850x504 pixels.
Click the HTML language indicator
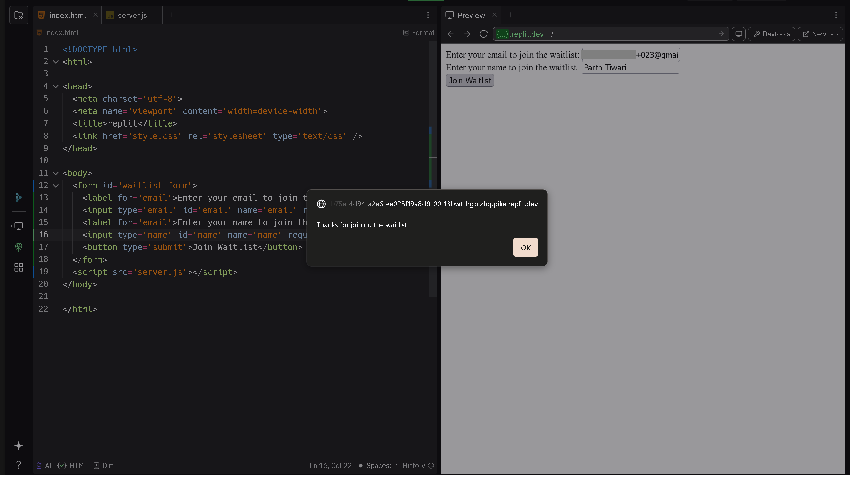[x=72, y=465]
